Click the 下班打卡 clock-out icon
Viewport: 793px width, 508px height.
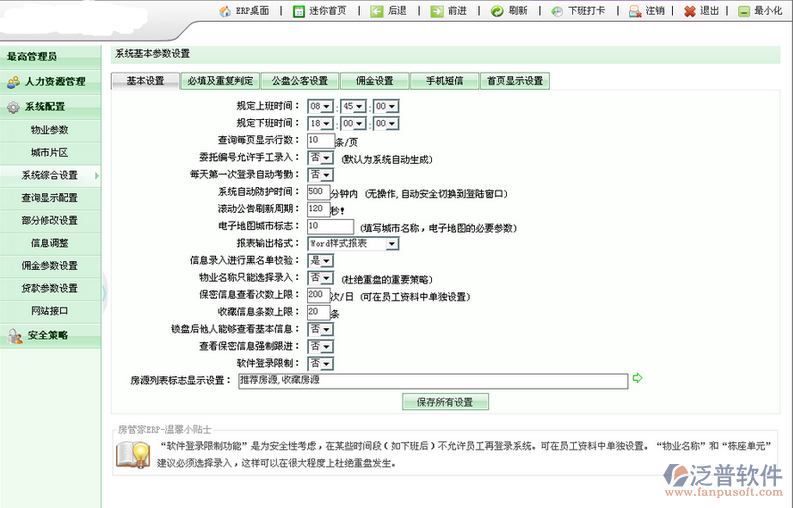click(557, 11)
